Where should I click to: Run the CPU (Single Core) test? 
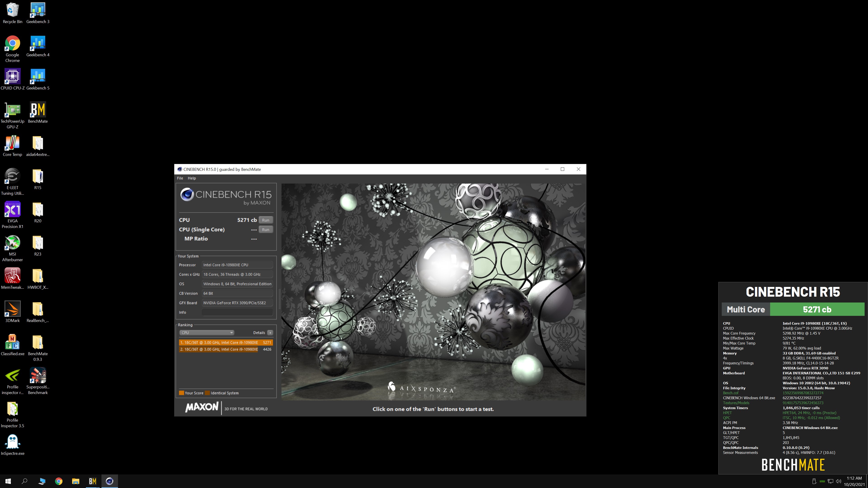tap(266, 229)
